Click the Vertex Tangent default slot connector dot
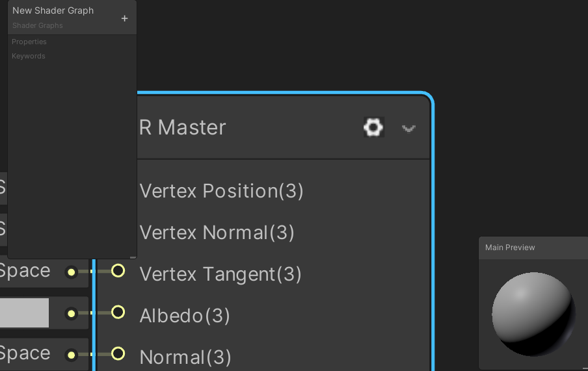Image resolution: width=588 pixels, height=371 pixels. pos(71,272)
